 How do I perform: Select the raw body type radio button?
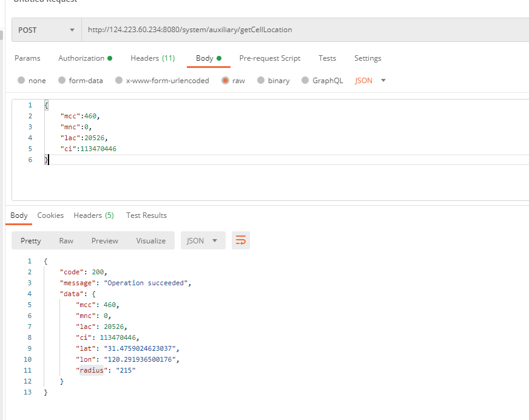click(226, 81)
